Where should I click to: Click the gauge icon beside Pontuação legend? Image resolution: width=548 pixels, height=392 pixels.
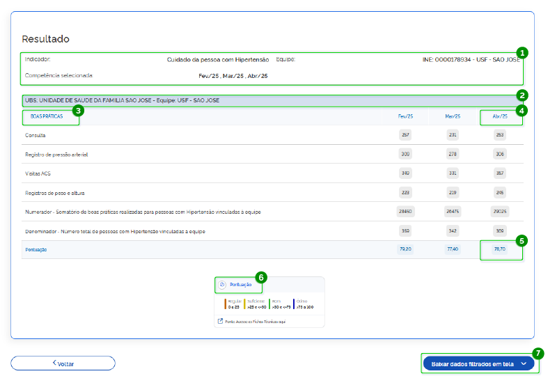(x=222, y=285)
